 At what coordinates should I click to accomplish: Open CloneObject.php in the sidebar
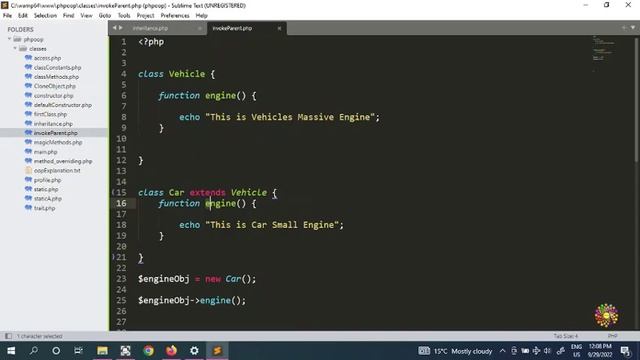coord(55,86)
